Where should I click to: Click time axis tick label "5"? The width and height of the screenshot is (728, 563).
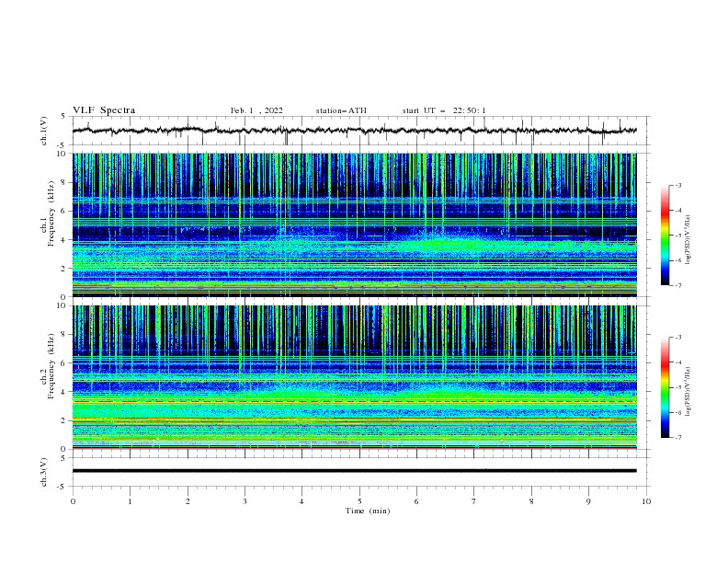point(359,501)
